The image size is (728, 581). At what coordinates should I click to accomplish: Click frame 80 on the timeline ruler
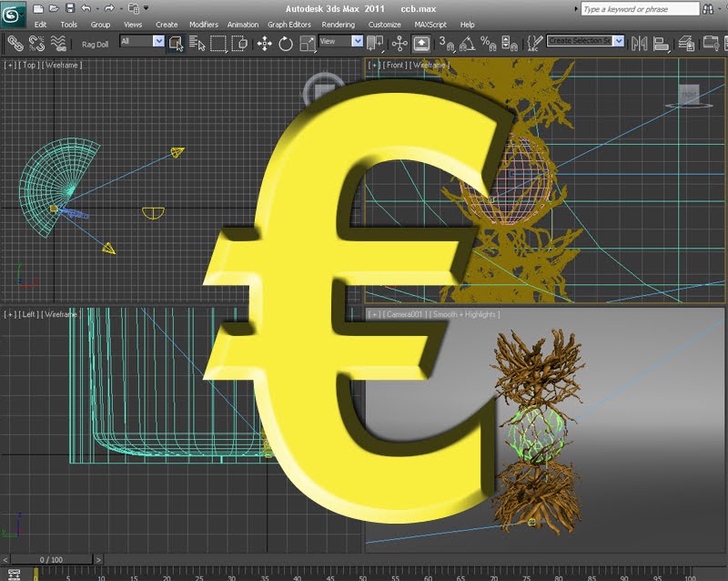coord(559,576)
